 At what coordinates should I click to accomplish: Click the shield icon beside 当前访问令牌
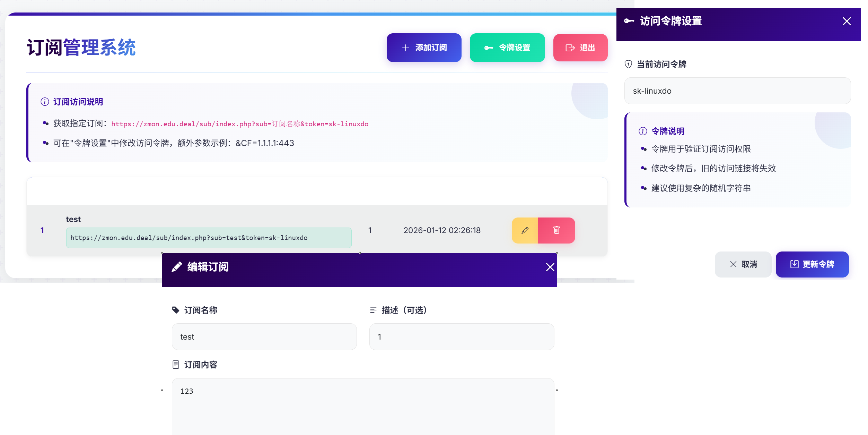[x=628, y=64]
